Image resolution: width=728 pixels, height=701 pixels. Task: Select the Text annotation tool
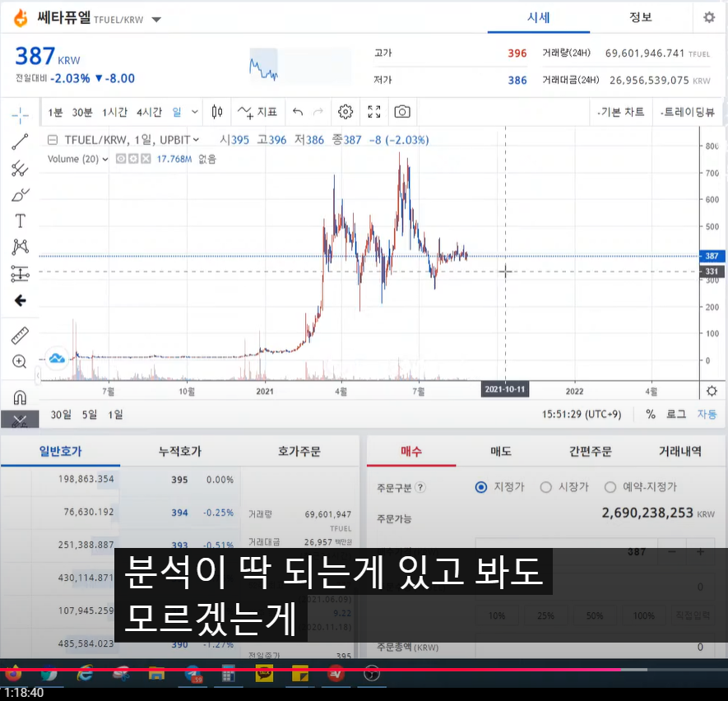click(x=20, y=221)
